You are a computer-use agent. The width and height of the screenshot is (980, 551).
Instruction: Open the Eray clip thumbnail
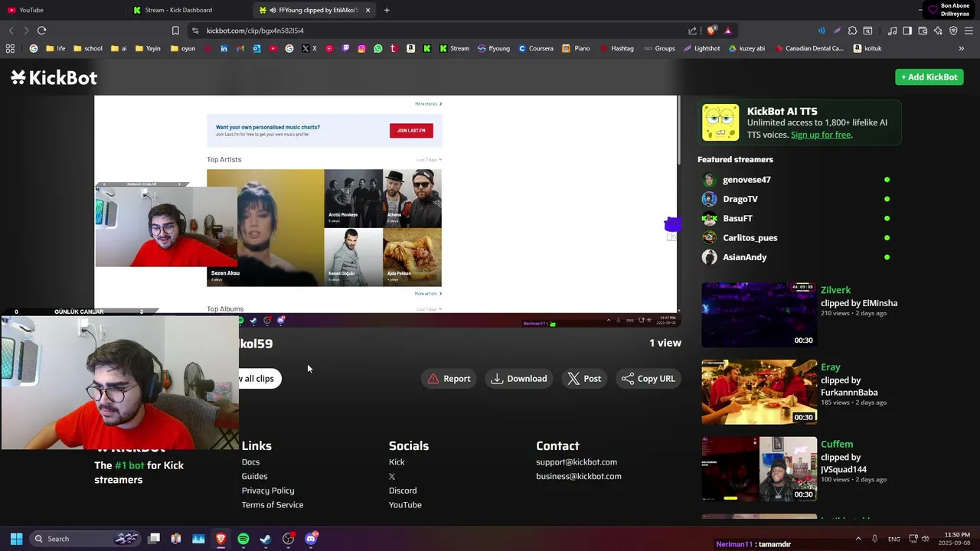(759, 392)
